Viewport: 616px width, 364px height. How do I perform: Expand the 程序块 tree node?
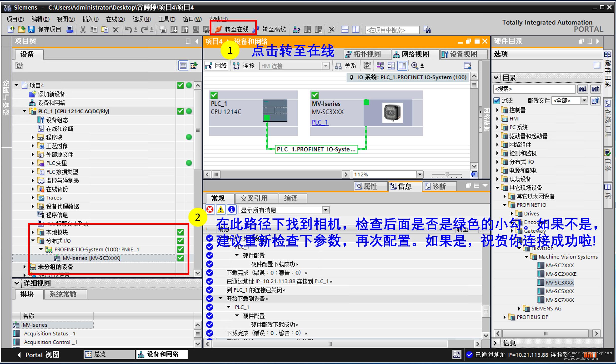click(x=33, y=137)
